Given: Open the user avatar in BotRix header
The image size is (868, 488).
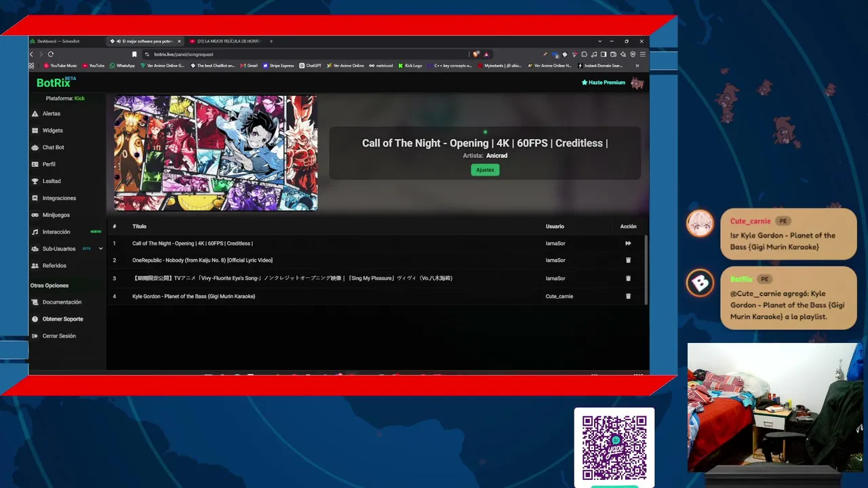Looking at the screenshot, I should pos(637,83).
